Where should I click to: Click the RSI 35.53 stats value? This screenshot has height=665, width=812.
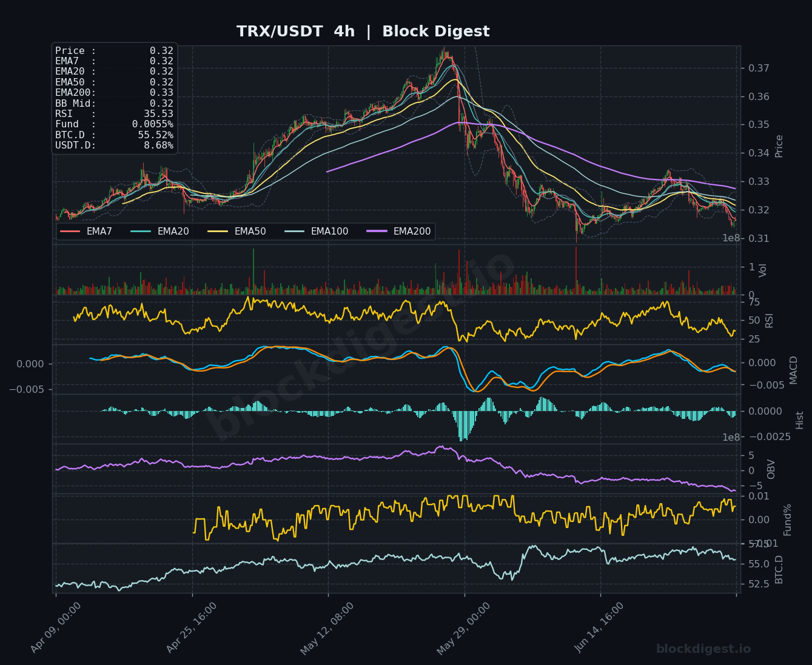point(158,114)
